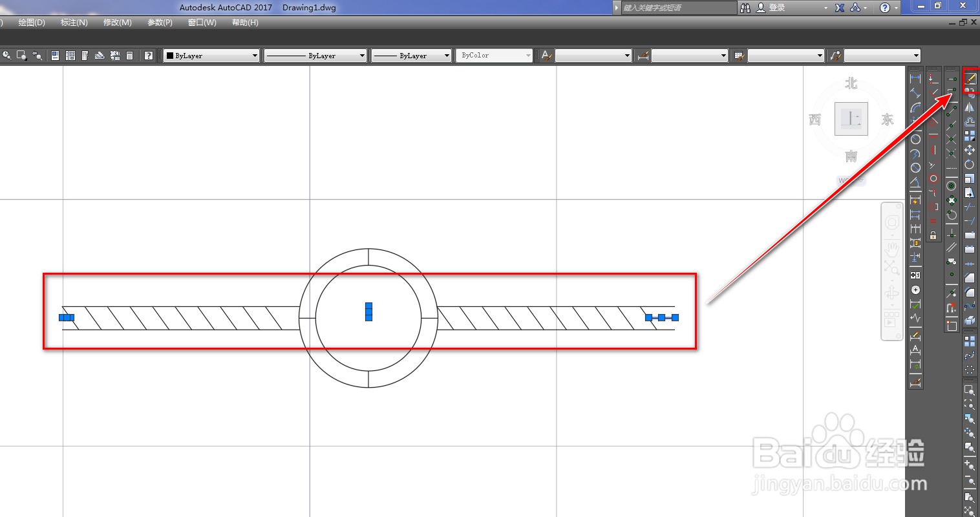This screenshot has width=980, height=517.
Task: Click the Snap to Quadrant icon
Action: 951,200
